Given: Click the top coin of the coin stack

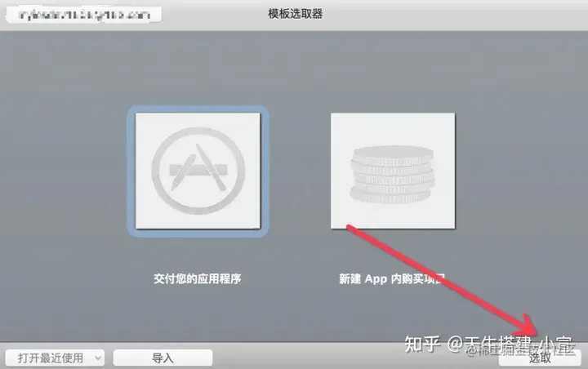Looking at the screenshot, I should [x=394, y=154].
